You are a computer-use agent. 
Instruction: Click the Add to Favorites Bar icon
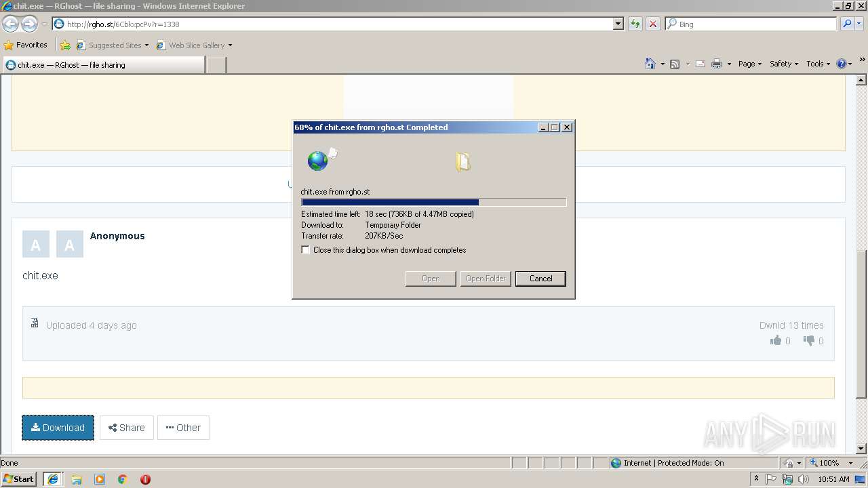pyautogui.click(x=65, y=45)
